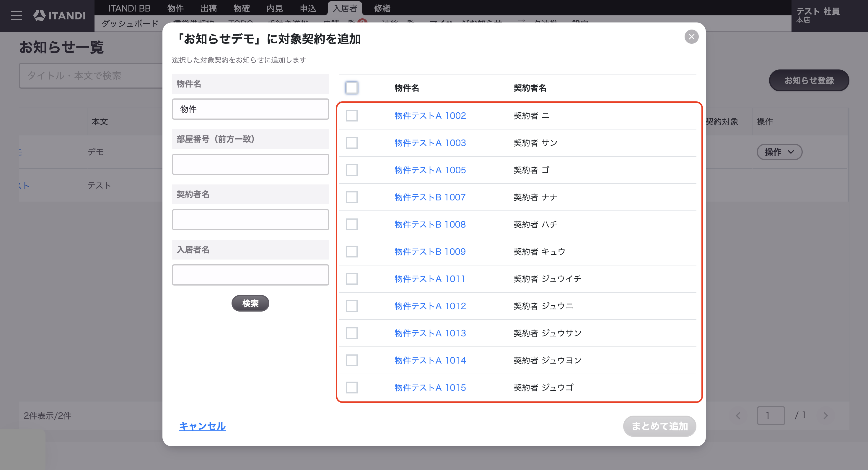Viewport: 868px width, 470px height.
Task: Click the まとめて追加 button
Action: [659, 426]
